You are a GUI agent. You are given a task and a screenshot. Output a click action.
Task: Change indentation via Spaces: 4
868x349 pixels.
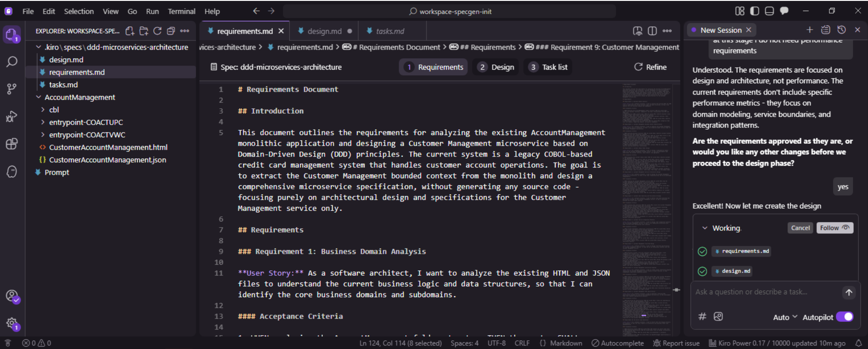464,343
